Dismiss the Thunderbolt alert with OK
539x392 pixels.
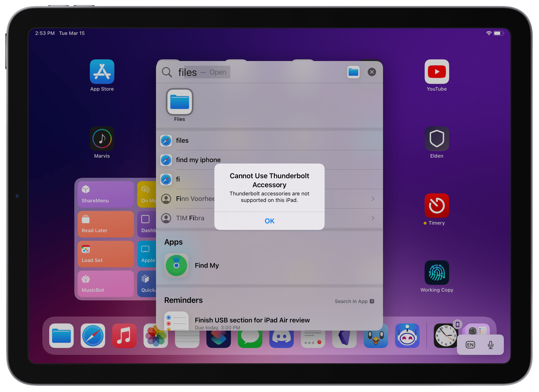269,221
